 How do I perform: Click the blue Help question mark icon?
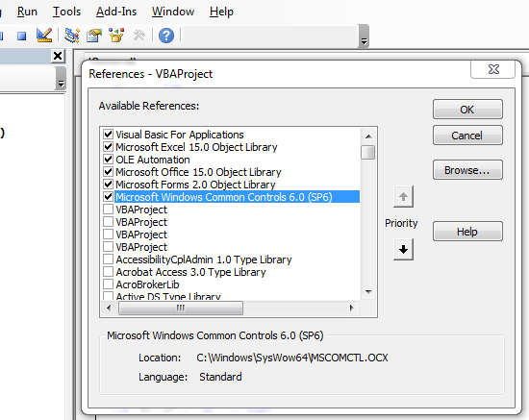(x=166, y=36)
